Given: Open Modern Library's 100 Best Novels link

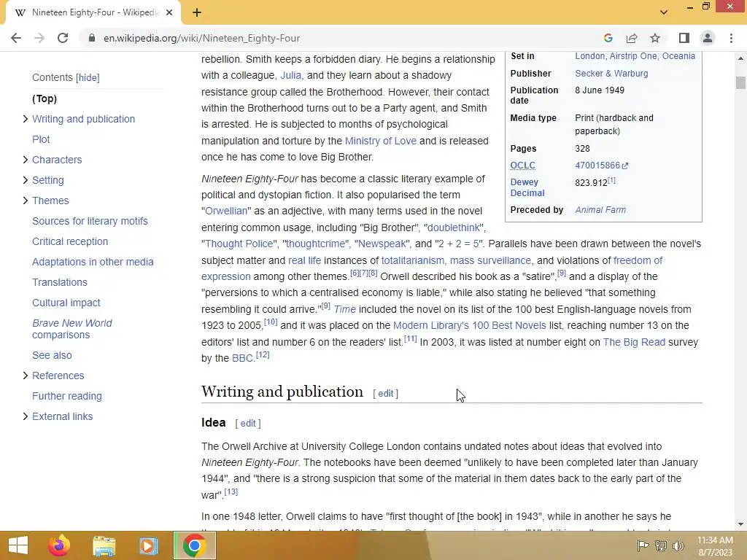Looking at the screenshot, I should [469, 325].
